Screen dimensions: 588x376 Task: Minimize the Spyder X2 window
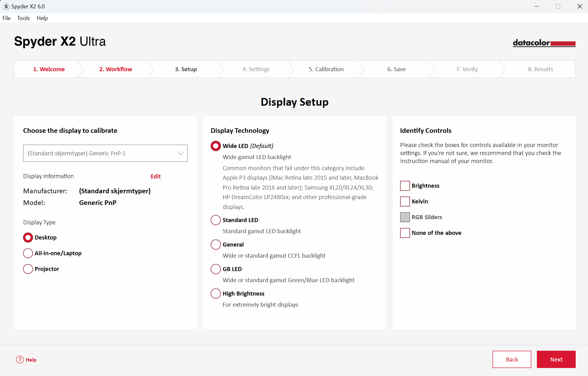[537, 6]
